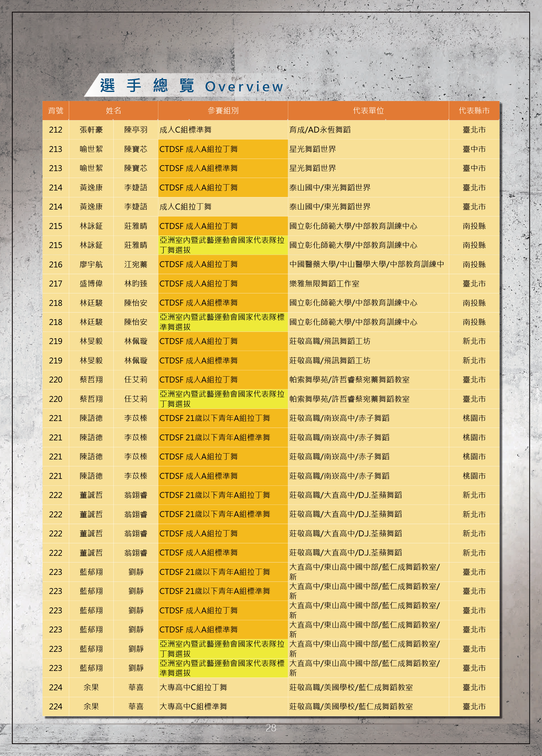The width and height of the screenshot is (542, 756).
Task: Click 華喜 in the 大專高中C組標準舞 row
Action: coord(136,706)
